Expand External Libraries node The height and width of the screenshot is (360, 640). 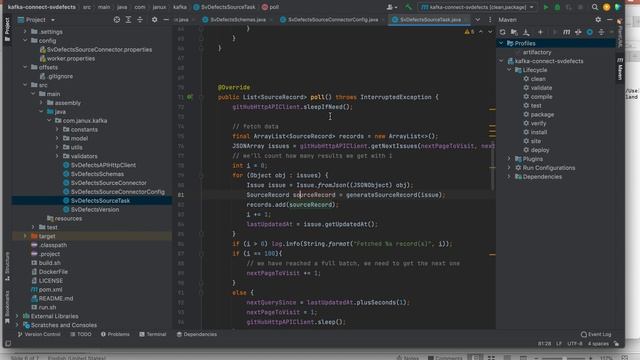tap(17, 316)
